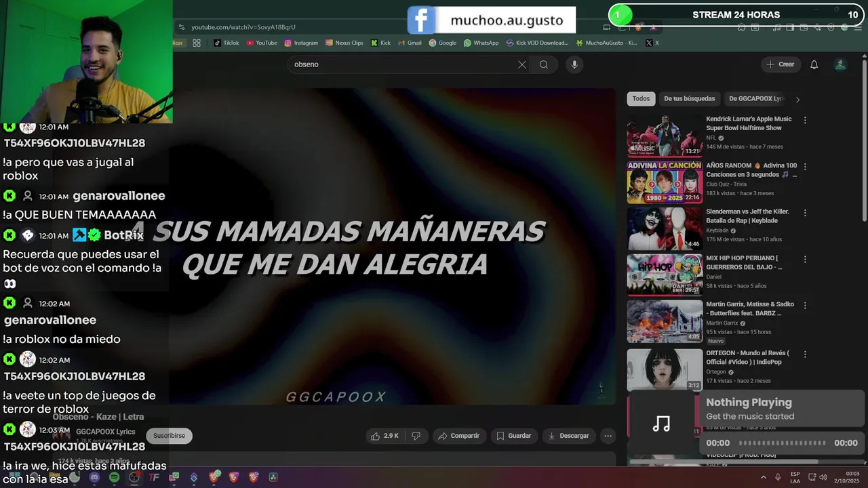Open YouTube notifications bell

click(x=814, y=64)
